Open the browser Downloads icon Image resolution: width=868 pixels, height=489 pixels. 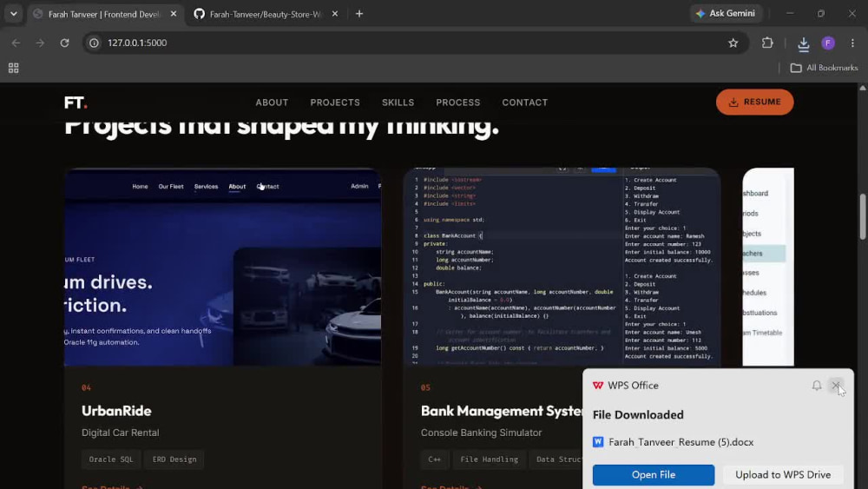pos(803,43)
